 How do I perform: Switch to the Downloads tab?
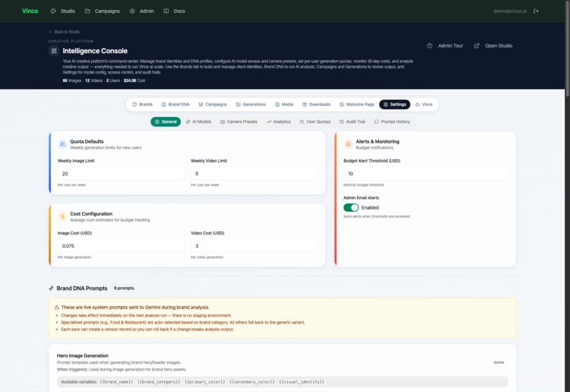316,105
